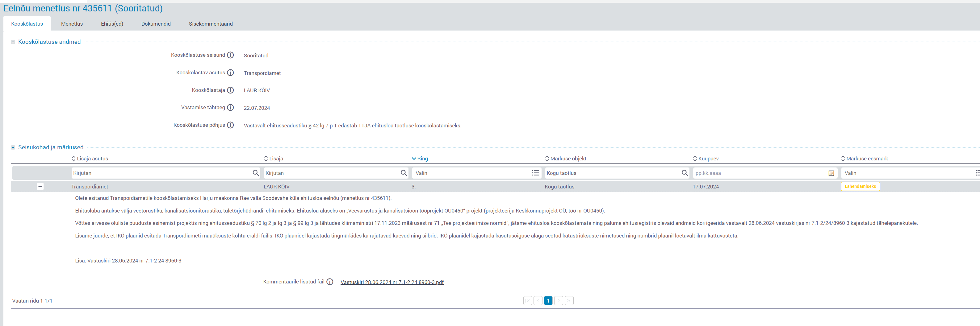Screen dimensions: 980x326
Task: Open Vastuskiri 28.06.2024 PDF attachment link
Action: click(392, 282)
